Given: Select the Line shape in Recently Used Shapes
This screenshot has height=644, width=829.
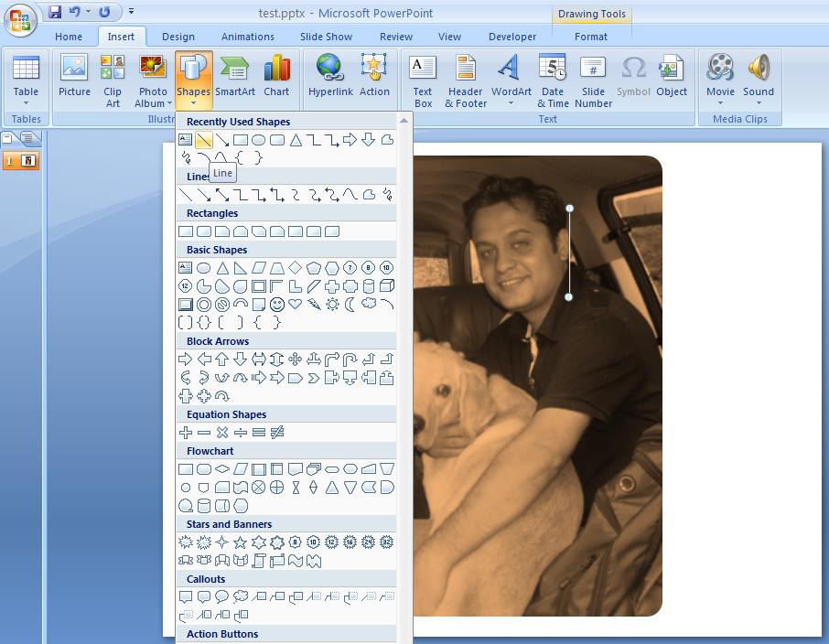Looking at the screenshot, I should pos(203,140).
